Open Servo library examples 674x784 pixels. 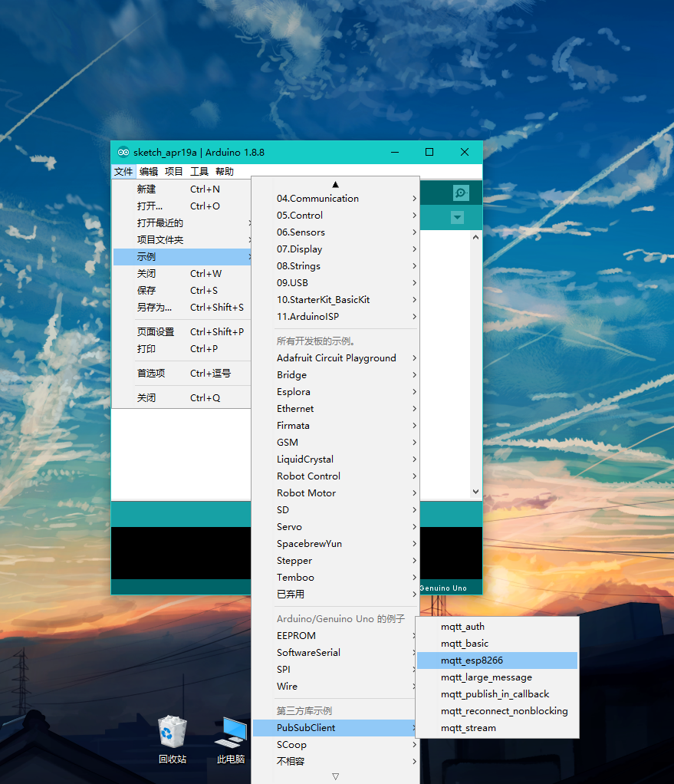(335, 527)
